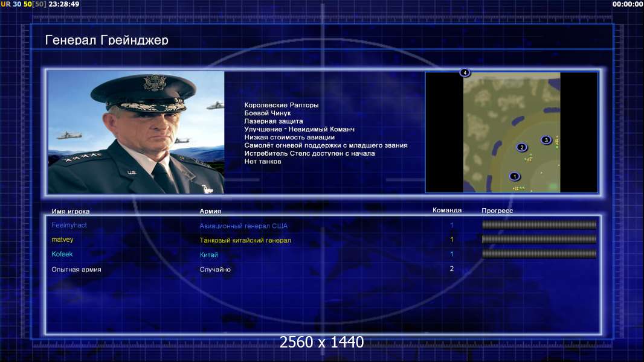Click the line 'Лазерная защита'
Viewport: 644px width, 362px height.
(274, 121)
